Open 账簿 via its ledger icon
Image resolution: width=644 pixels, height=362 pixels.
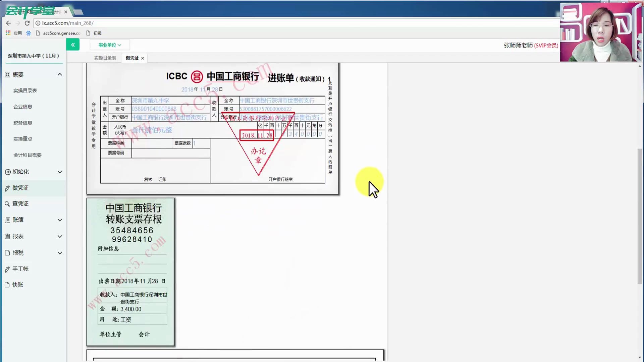(7, 220)
